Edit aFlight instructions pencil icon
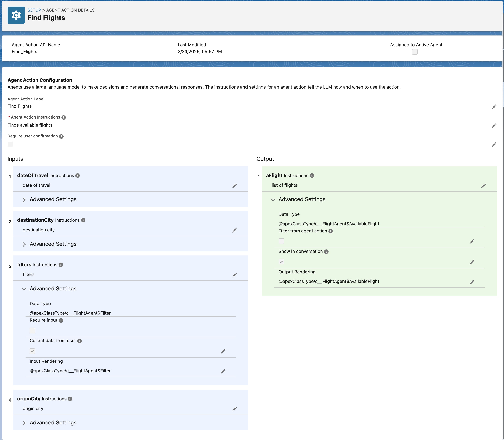 pos(483,186)
